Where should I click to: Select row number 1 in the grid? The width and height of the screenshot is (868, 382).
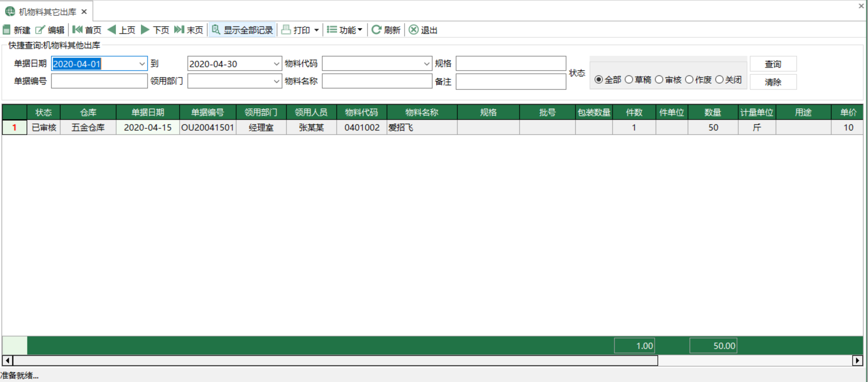coord(15,128)
